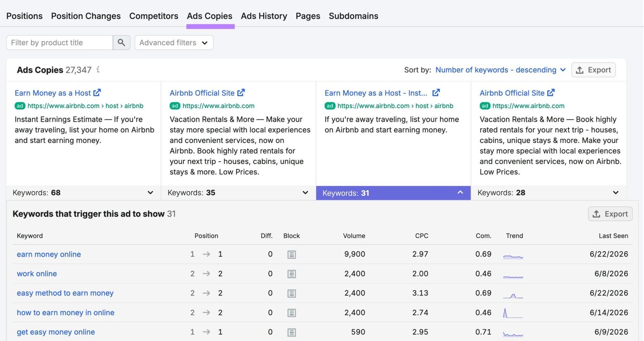Open Airbnb Official Site title on Keywords 35 card
This screenshot has height=341, width=644.
click(202, 93)
